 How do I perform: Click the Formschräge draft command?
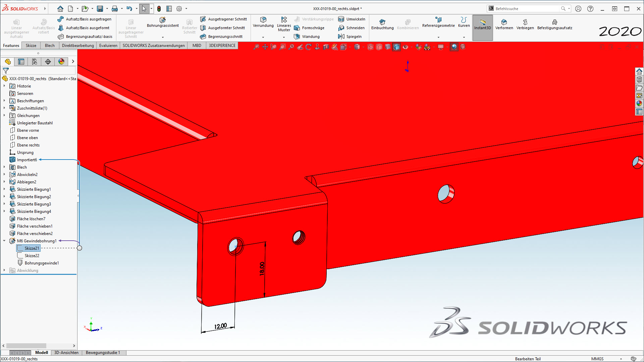point(309,28)
